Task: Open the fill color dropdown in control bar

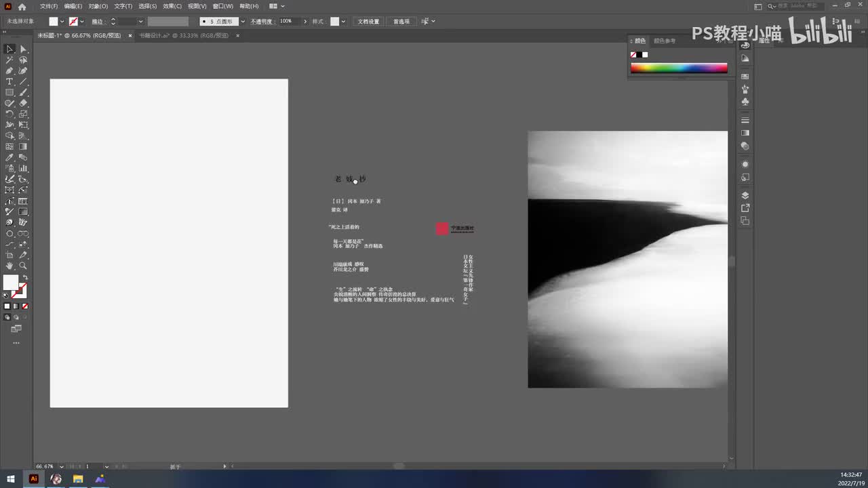Action: pyautogui.click(x=62, y=22)
